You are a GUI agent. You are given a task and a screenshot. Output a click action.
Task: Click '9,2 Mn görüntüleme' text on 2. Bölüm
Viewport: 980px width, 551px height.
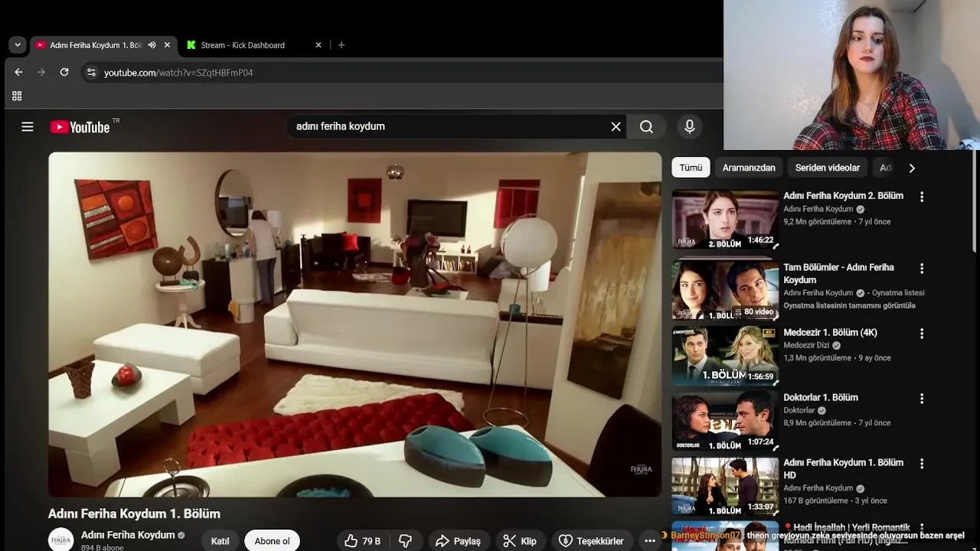pos(817,222)
